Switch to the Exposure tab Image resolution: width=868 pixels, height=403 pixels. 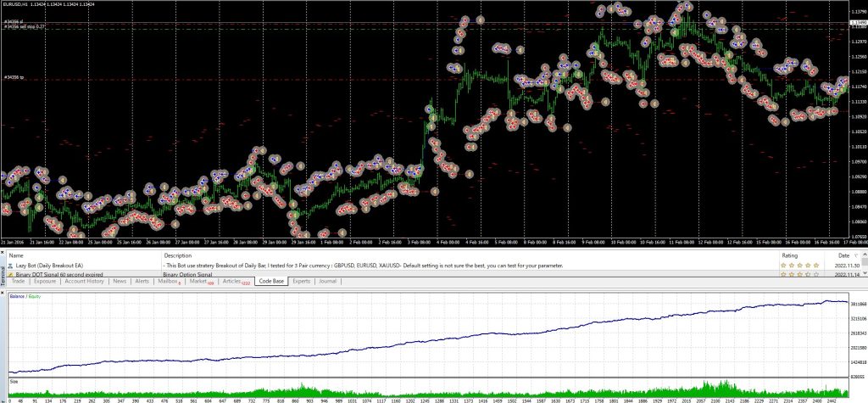tap(44, 281)
